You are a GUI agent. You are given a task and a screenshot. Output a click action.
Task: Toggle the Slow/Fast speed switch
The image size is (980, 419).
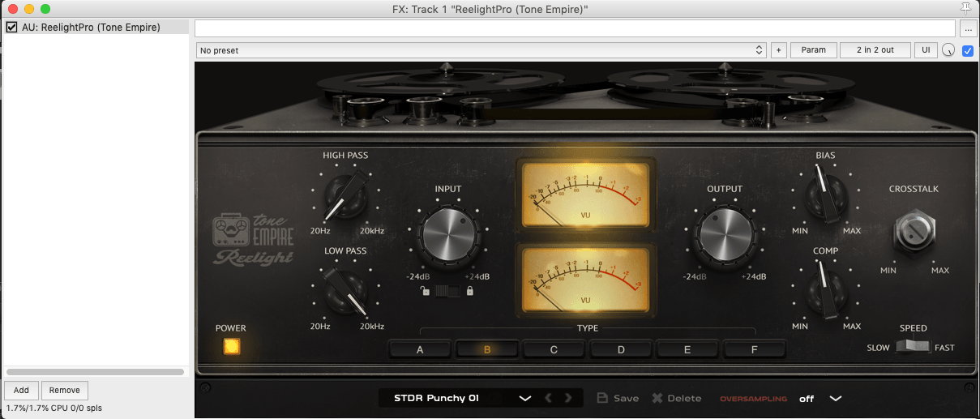pos(913,347)
